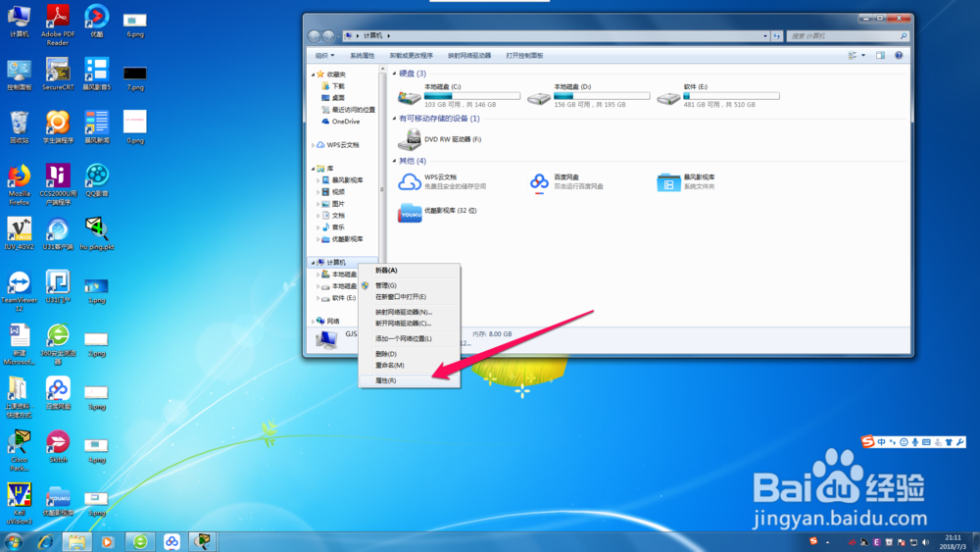980x552 pixels.
Task: Open Explorer help question-mark icon
Action: tap(899, 56)
